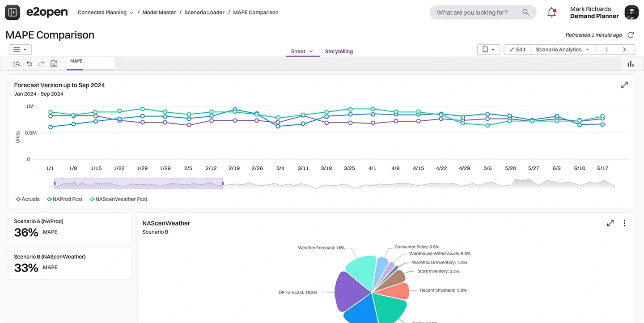Toggle the NAProd Fcst legend series
The height and width of the screenshot is (323, 644).
(65, 199)
